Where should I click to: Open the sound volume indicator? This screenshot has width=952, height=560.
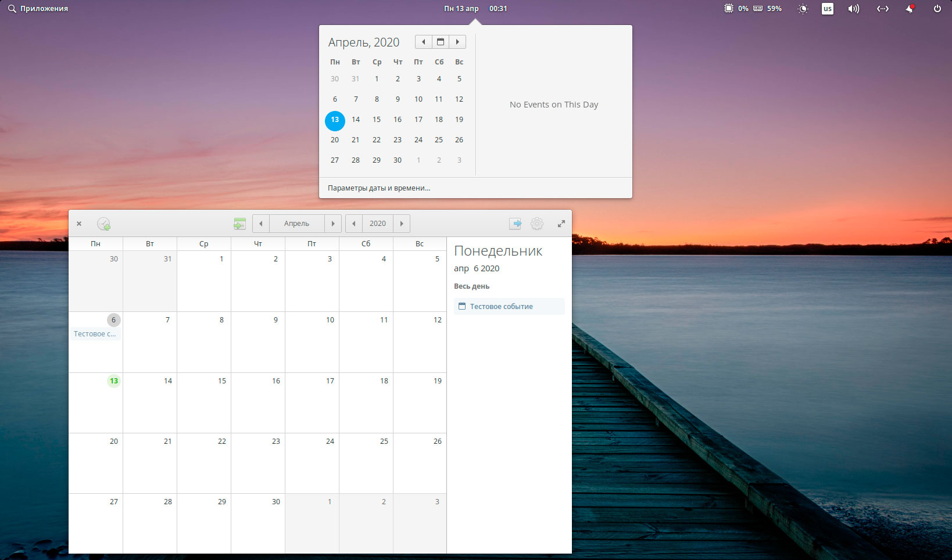click(x=853, y=9)
